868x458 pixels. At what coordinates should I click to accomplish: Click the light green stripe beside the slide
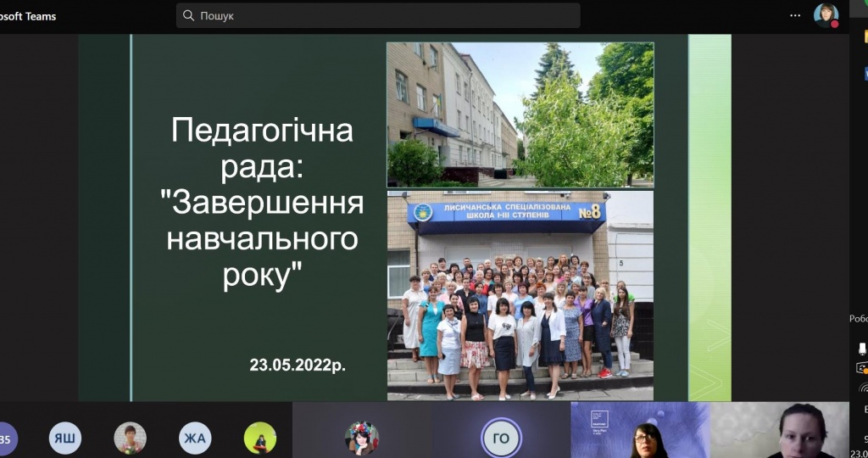click(709, 217)
